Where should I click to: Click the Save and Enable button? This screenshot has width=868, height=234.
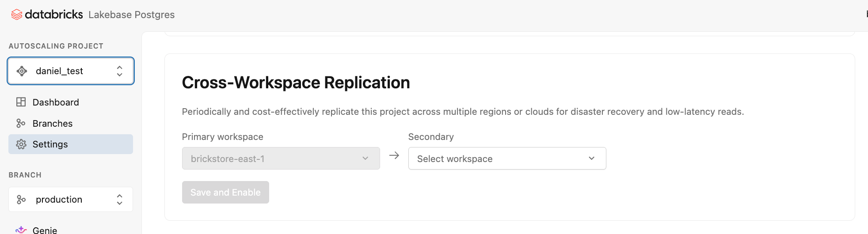[225, 192]
